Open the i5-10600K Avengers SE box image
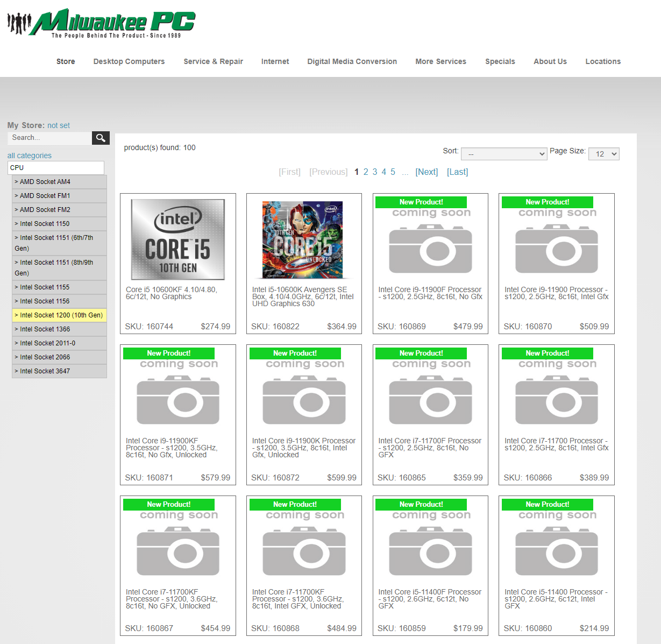 [304, 240]
